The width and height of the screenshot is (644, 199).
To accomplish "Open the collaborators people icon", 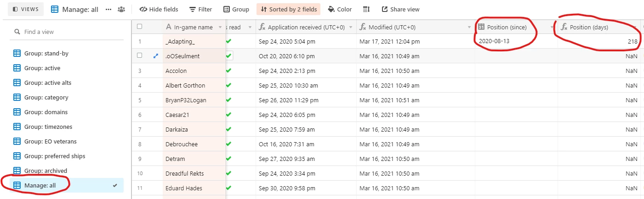I will (x=121, y=9).
